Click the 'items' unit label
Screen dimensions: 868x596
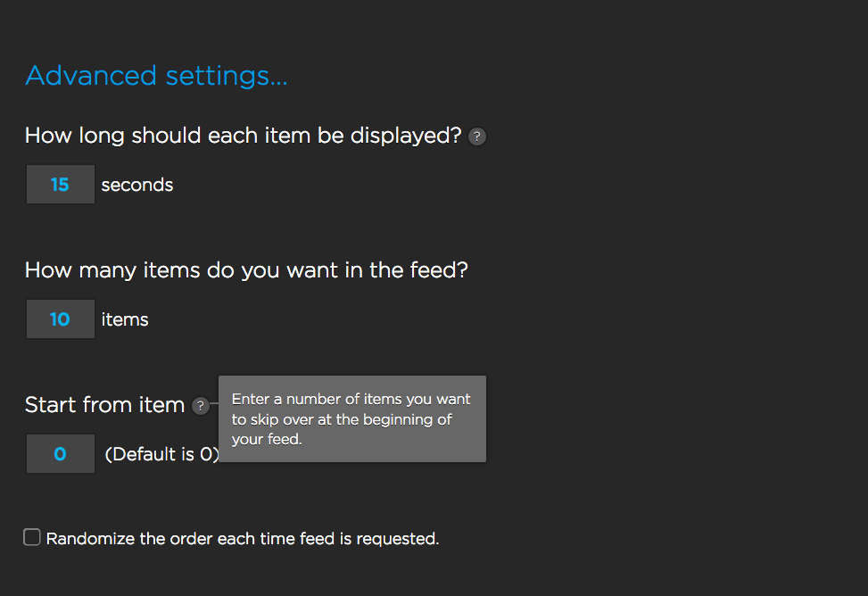coord(125,319)
